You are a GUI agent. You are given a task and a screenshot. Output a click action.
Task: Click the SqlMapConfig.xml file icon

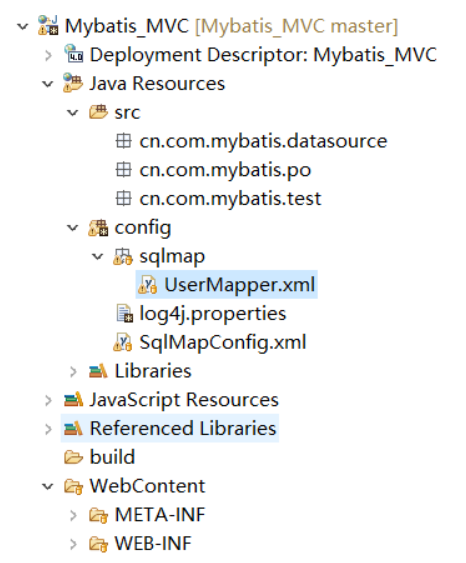click(x=122, y=342)
